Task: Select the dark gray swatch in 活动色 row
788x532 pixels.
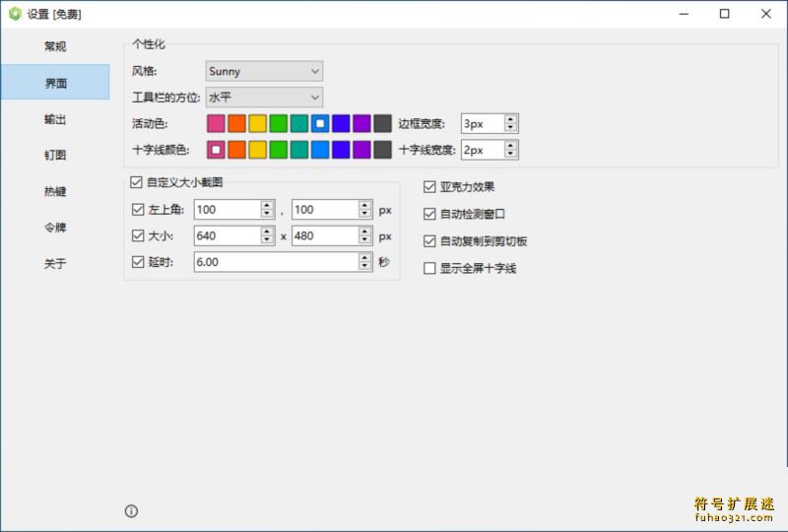Action: coord(382,123)
